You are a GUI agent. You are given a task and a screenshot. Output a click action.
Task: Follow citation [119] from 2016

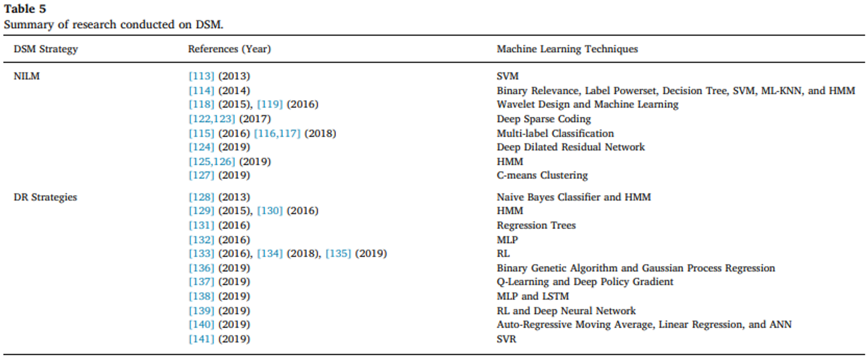[x=270, y=104]
